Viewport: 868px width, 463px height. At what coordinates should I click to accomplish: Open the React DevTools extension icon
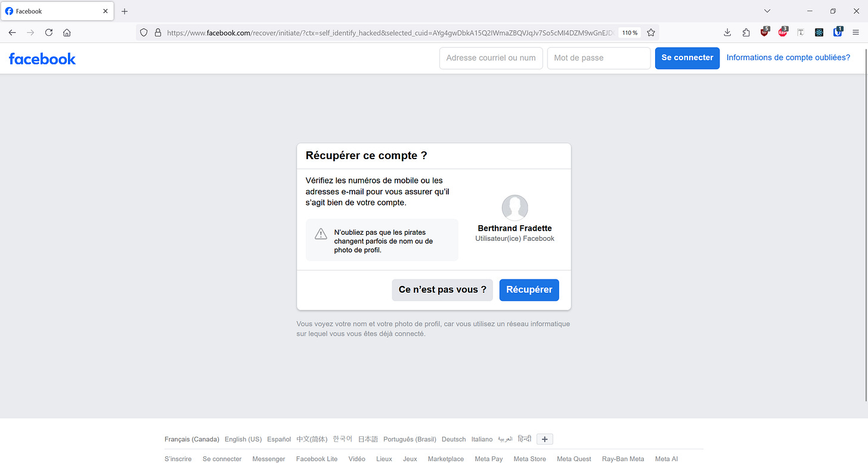point(819,32)
